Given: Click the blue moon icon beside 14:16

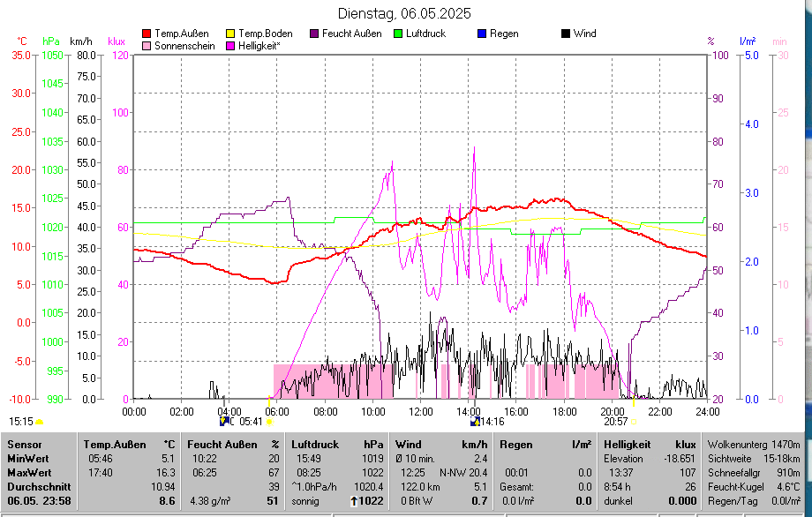Looking at the screenshot, I should pos(476,422).
